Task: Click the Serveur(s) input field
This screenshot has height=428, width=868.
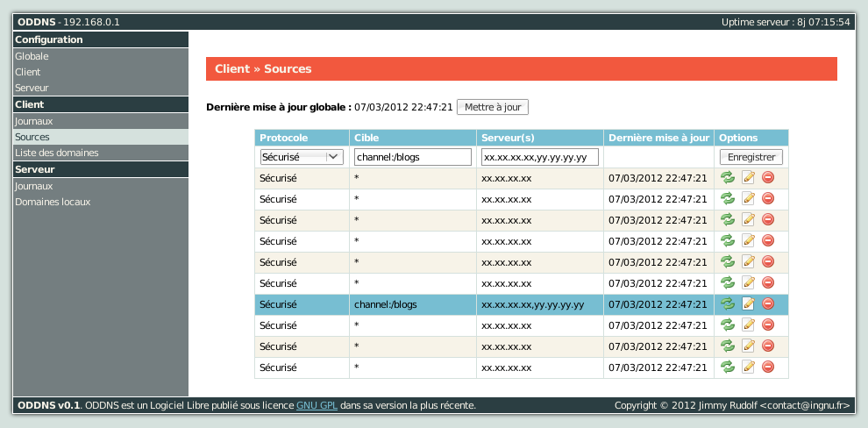Action: point(539,157)
